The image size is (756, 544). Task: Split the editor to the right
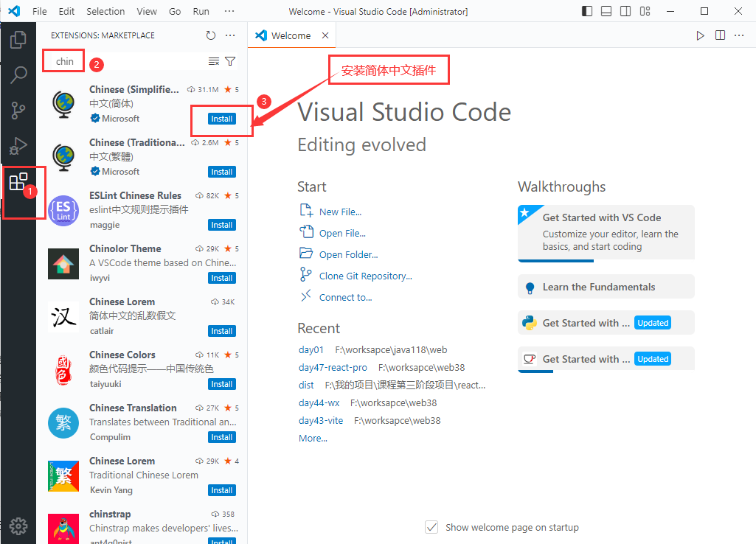pyautogui.click(x=720, y=35)
